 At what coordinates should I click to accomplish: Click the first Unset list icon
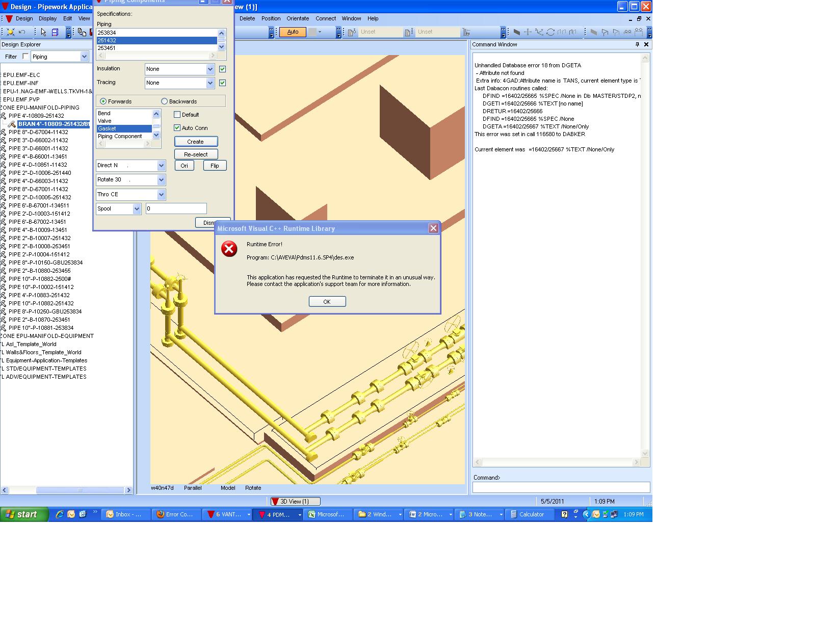click(x=352, y=32)
